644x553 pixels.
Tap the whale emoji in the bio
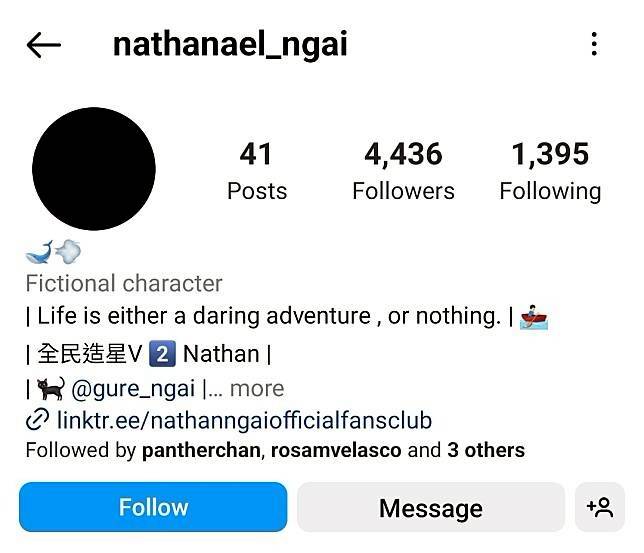39,252
